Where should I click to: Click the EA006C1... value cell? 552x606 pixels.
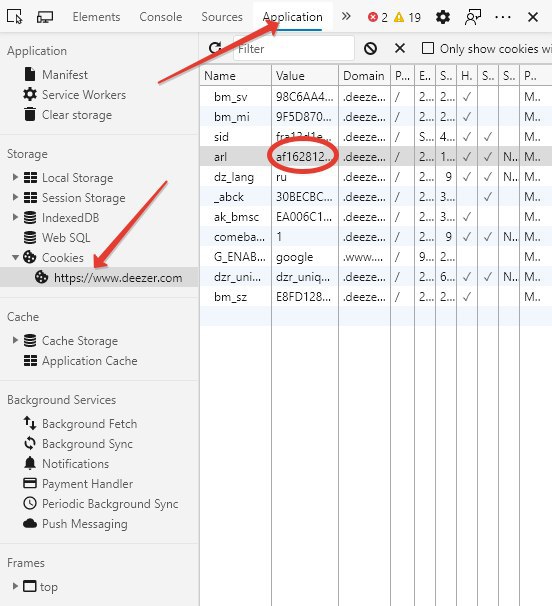(305, 217)
